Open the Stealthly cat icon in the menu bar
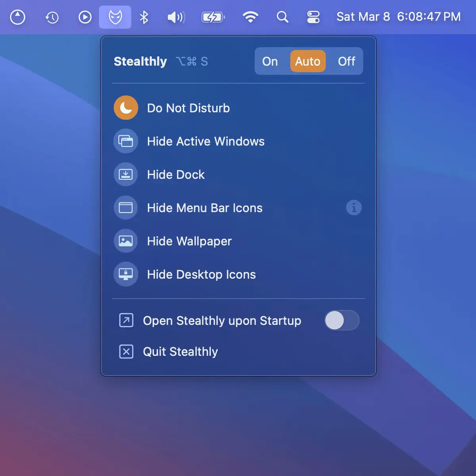Image resolution: width=476 pixels, height=476 pixels. 115,17
